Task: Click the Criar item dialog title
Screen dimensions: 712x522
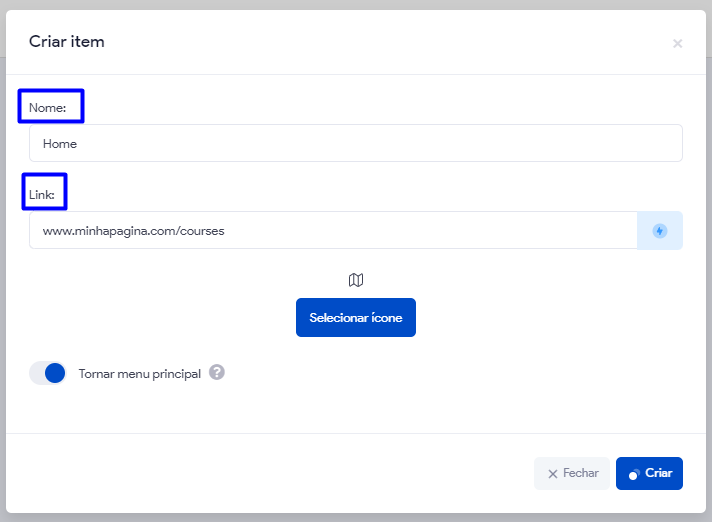Action: click(67, 42)
